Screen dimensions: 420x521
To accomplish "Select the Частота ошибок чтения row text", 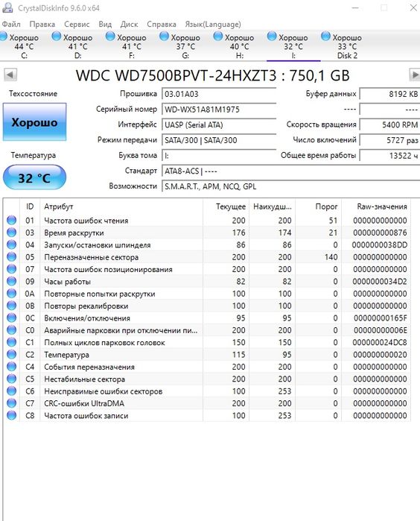I will point(86,221).
